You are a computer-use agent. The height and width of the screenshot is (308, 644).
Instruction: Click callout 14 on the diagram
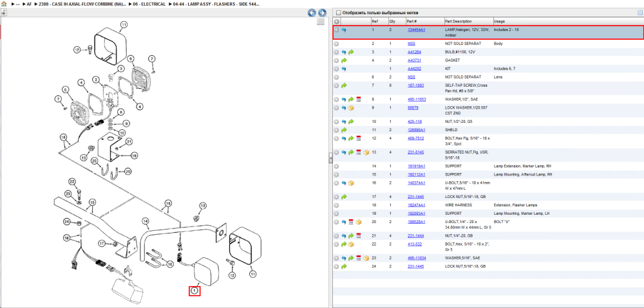145,221
